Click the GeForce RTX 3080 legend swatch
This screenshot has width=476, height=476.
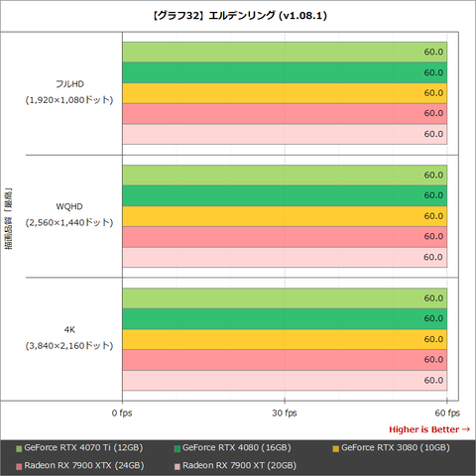[336, 449]
